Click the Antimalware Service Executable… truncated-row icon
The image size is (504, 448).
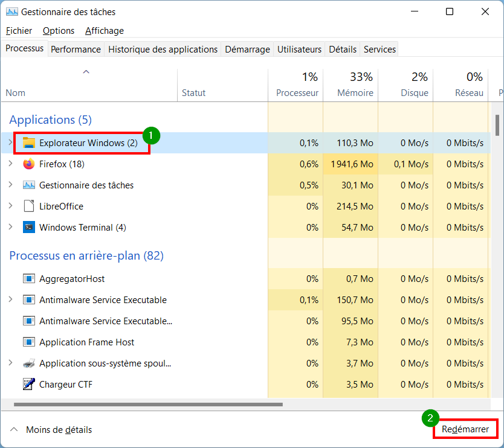tap(29, 321)
